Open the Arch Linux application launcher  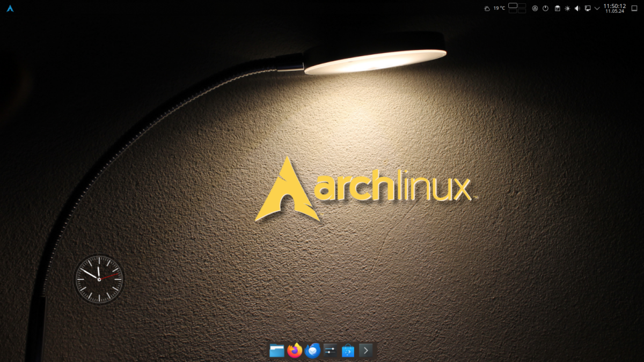tap(10, 9)
